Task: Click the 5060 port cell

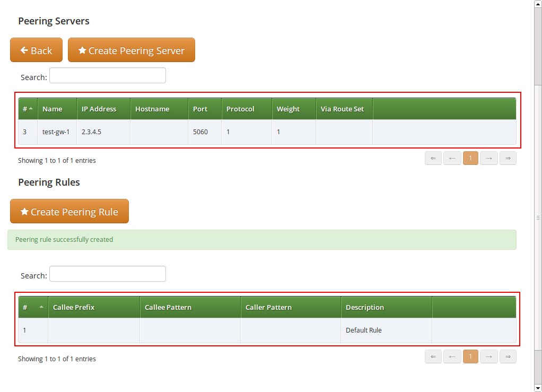Action: 205,132
